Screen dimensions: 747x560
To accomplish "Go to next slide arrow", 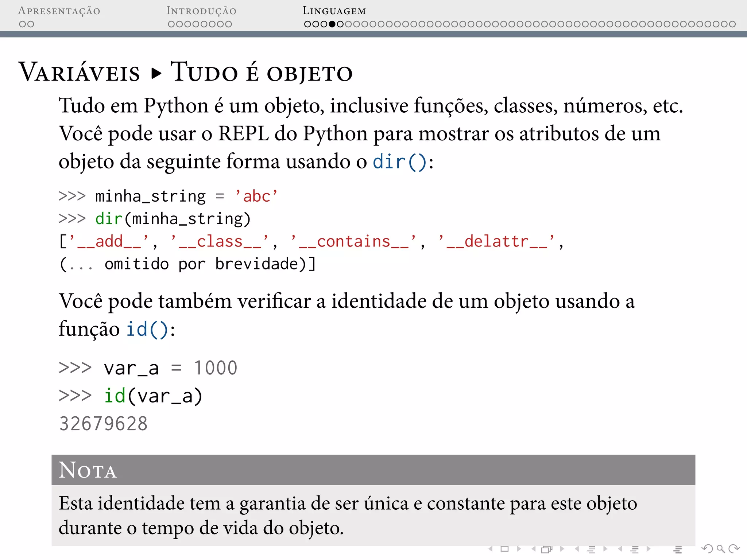I will [519, 549].
